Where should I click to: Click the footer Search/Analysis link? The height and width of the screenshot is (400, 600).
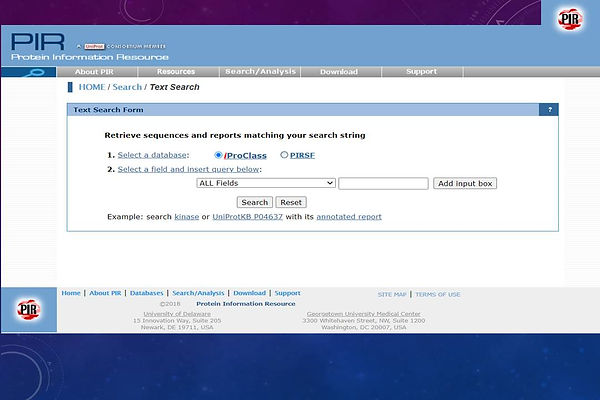[198, 293]
